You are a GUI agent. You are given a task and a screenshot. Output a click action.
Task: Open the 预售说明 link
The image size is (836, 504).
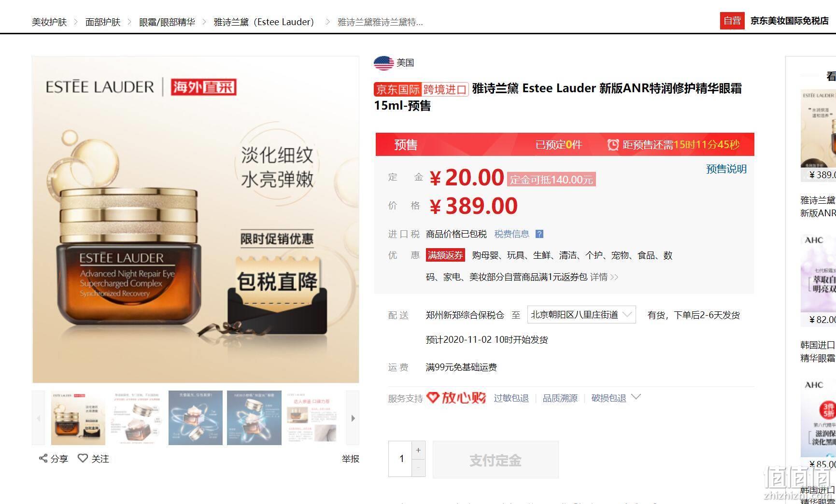click(x=726, y=169)
